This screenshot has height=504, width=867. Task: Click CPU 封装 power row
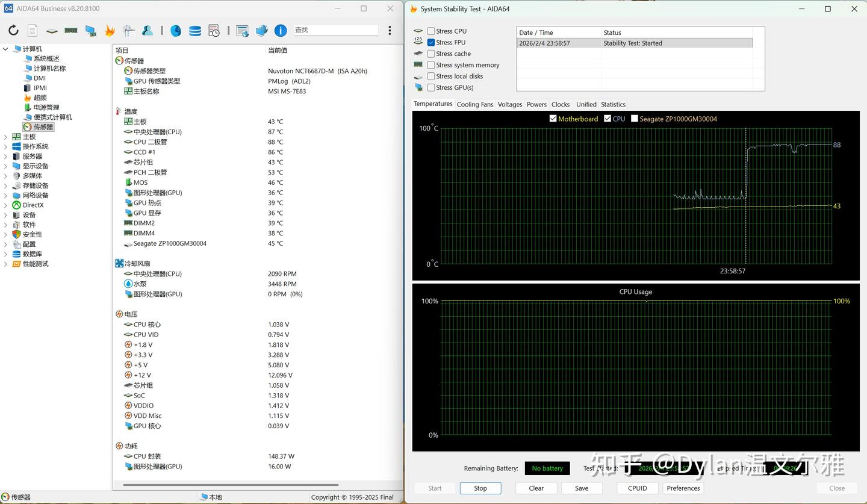pos(258,456)
